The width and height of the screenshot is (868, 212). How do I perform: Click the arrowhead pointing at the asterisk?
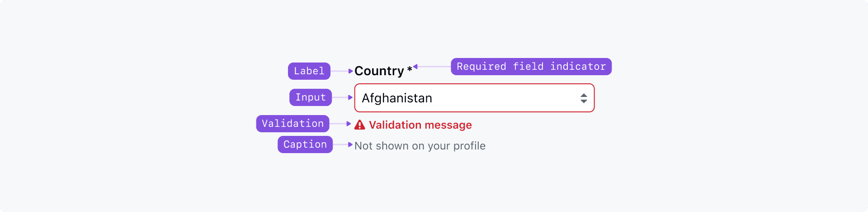pos(415,67)
